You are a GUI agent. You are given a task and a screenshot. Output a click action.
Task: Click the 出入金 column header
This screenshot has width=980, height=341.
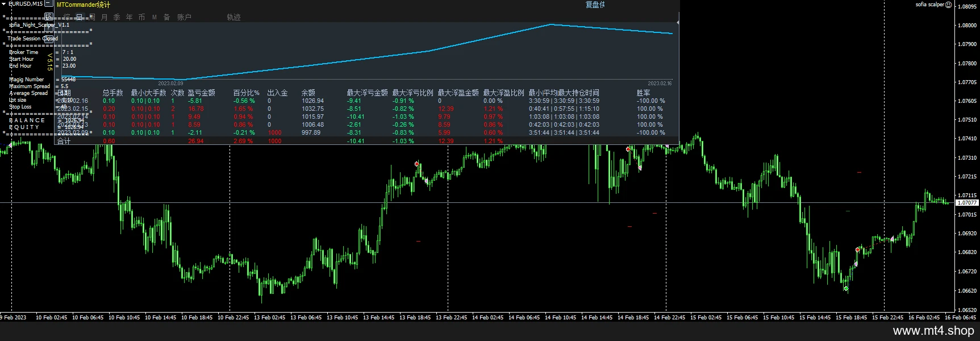click(278, 93)
